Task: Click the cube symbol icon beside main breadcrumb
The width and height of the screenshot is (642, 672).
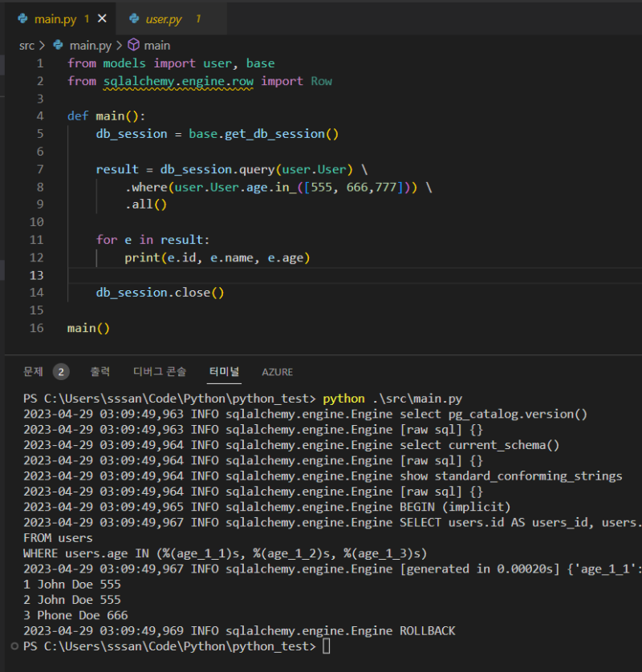Action: [134, 46]
